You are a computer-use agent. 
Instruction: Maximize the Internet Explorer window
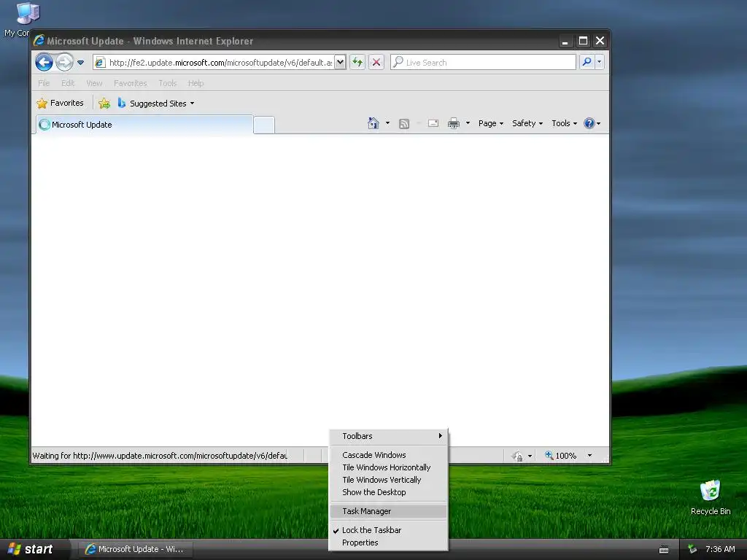coord(583,42)
